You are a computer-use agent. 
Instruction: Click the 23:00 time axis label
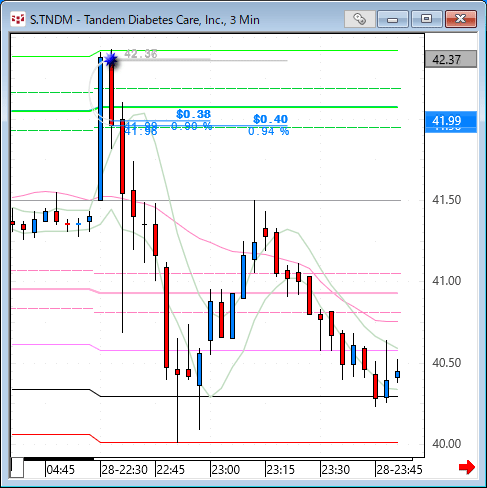click(226, 470)
